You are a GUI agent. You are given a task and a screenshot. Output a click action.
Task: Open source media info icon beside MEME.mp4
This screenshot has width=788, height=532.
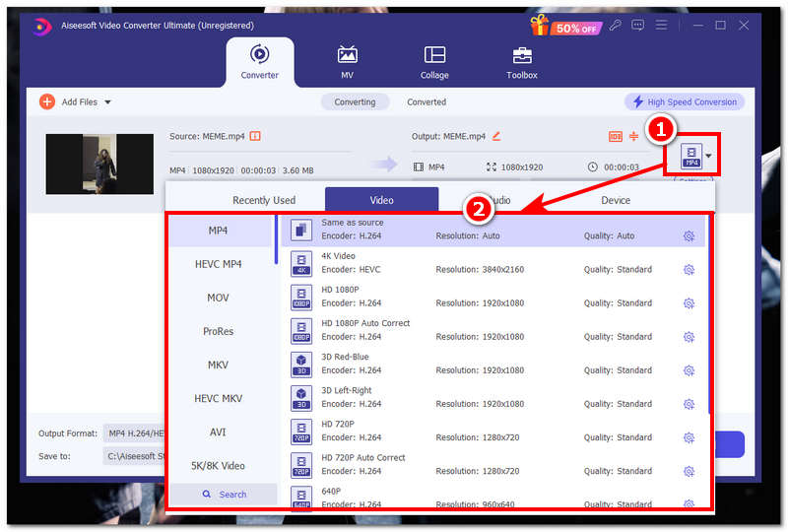pyautogui.click(x=255, y=136)
